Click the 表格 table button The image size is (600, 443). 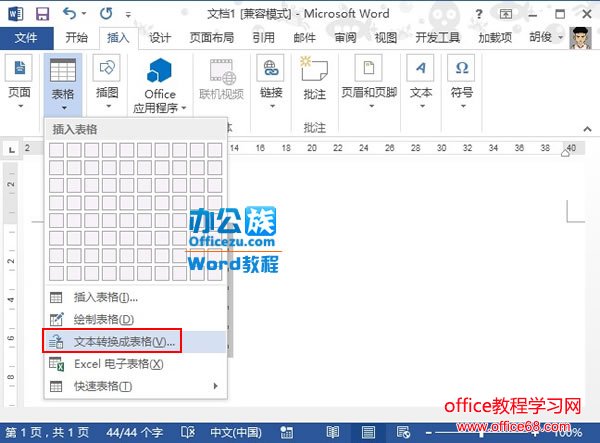[x=63, y=85]
